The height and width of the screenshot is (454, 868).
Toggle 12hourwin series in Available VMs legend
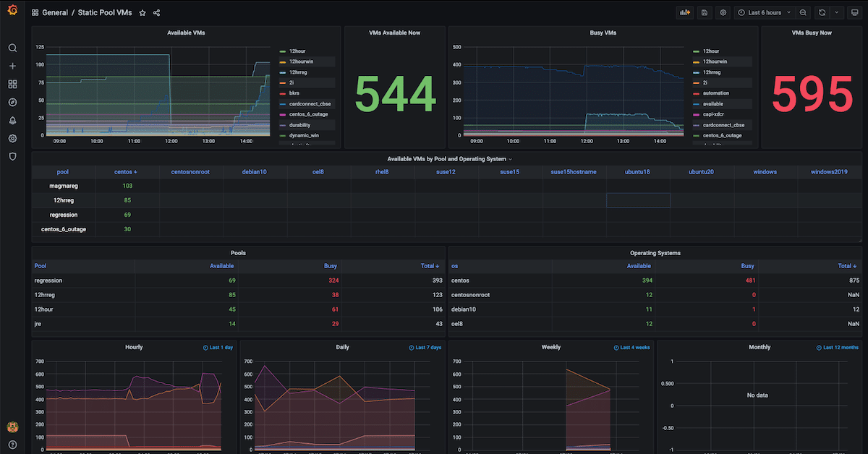click(301, 62)
